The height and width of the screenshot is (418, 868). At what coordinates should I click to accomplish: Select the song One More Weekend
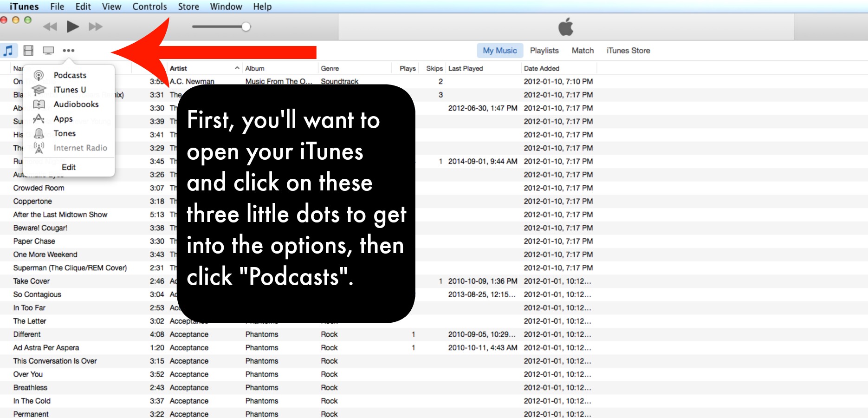45,255
